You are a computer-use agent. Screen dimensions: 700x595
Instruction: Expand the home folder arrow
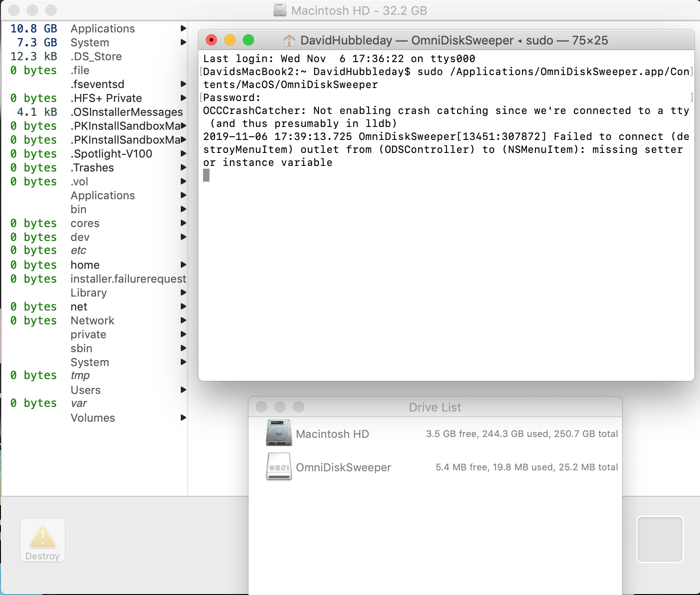click(x=183, y=265)
